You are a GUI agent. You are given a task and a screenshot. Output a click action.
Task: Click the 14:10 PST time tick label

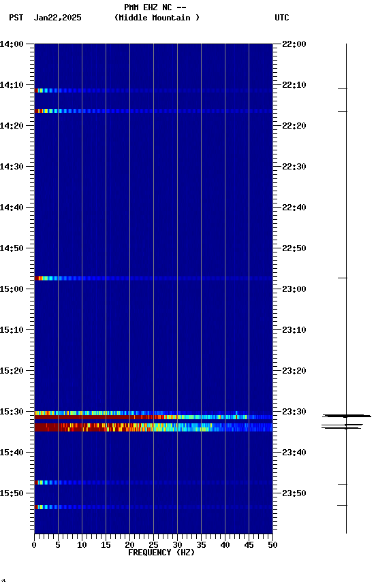click(12, 85)
